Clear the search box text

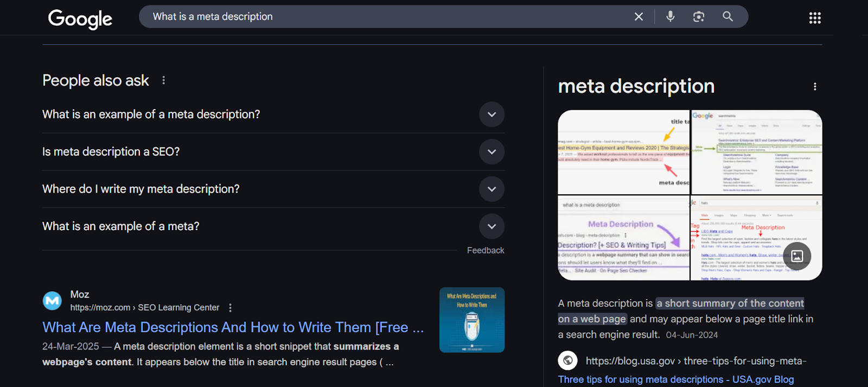pos(639,17)
